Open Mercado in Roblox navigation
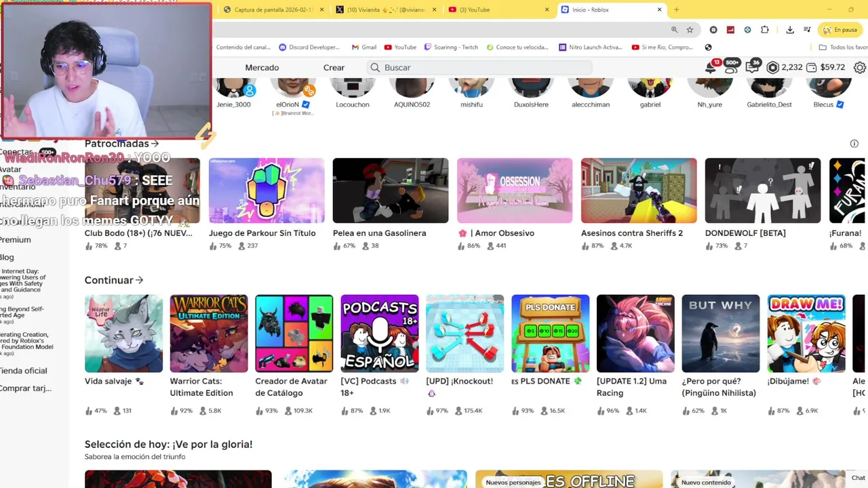 coord(262,68)
